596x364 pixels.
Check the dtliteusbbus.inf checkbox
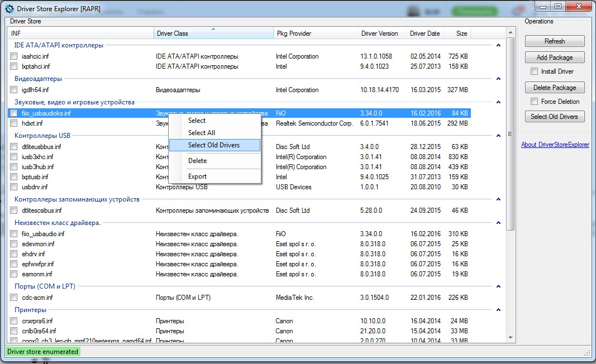14,147
